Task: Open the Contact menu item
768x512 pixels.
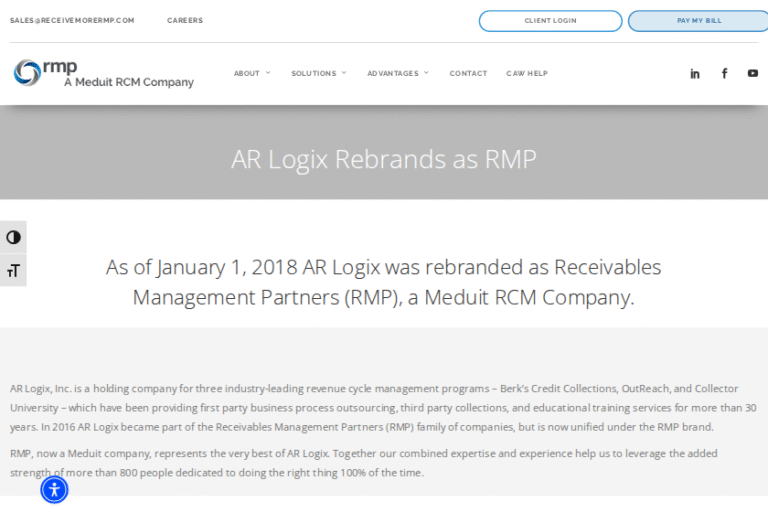Action: 468,74
